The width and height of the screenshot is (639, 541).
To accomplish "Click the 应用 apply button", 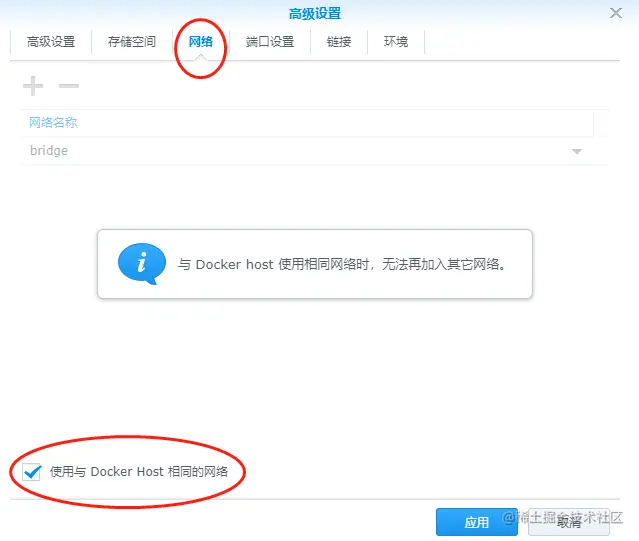I will (x=476, y=522).
